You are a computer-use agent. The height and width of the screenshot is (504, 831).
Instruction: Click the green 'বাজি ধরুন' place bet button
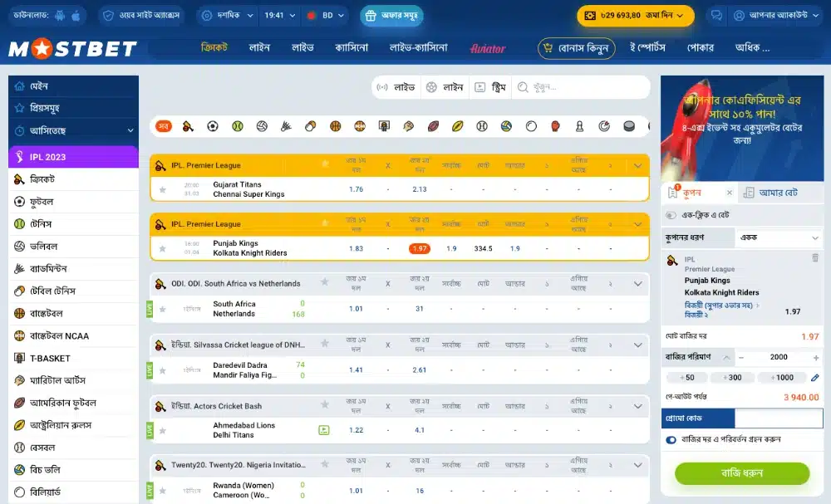point(742,473)
